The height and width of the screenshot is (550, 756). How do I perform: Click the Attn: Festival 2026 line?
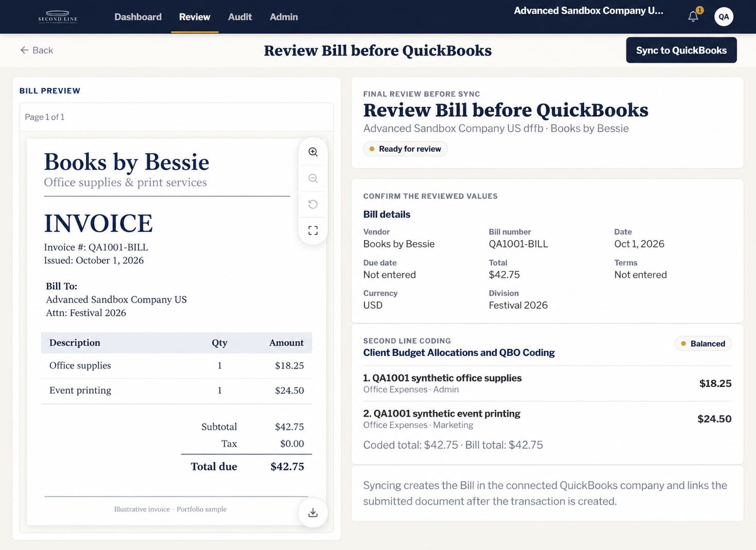point(86,313)
